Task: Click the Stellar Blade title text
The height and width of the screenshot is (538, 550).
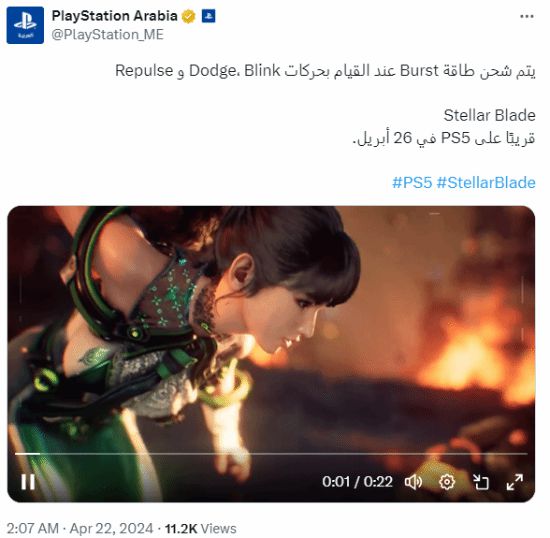Action: 489,115
